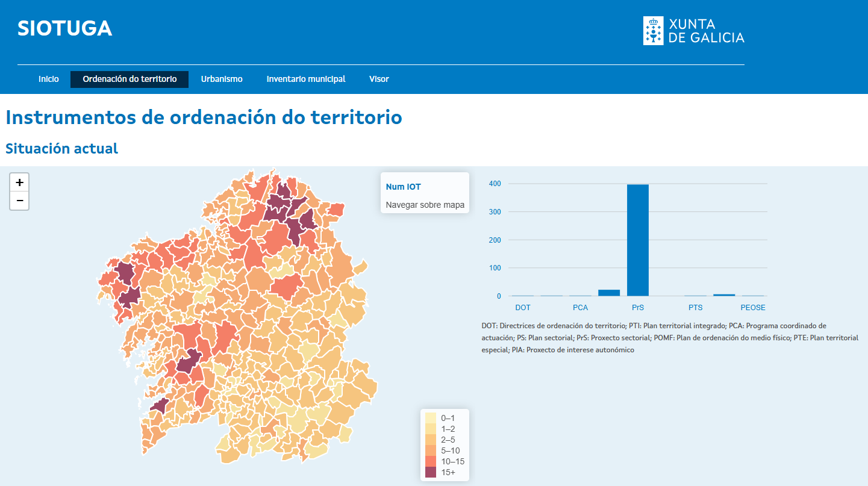Click the tallest PrS bar in chart
The image size is (868, 486).
click(x=638, y=240)
